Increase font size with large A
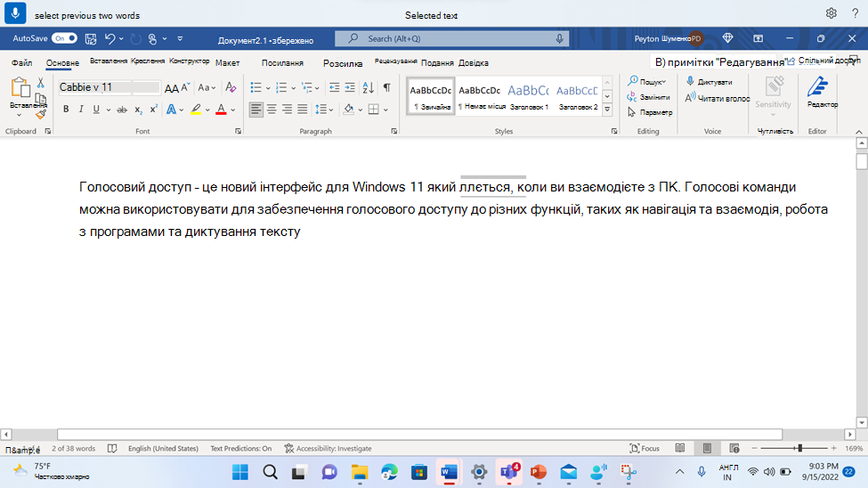 pyautogui.click(x=171, y=88)
